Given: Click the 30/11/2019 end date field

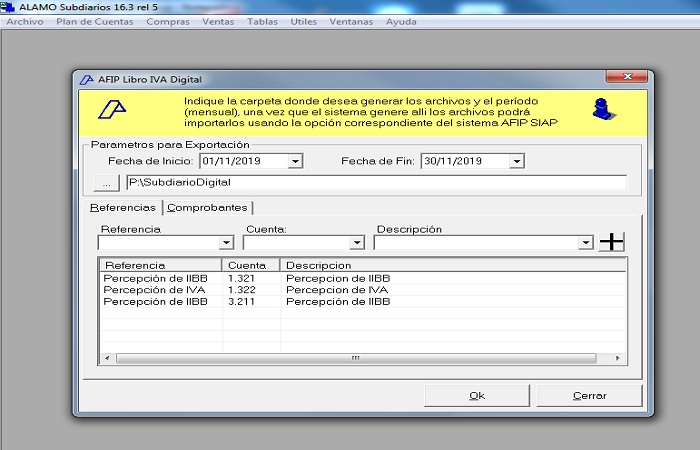Looking at the screenshot, I should tap(465, 161).
